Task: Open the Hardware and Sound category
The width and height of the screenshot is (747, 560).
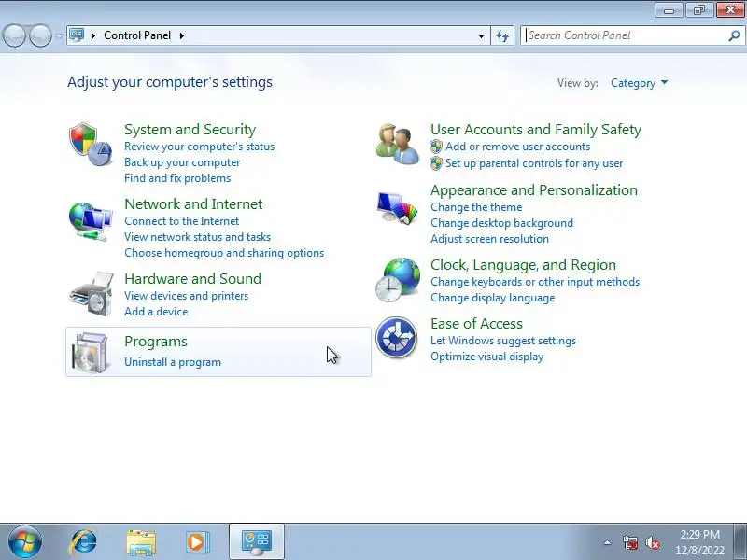Action: 192,278
